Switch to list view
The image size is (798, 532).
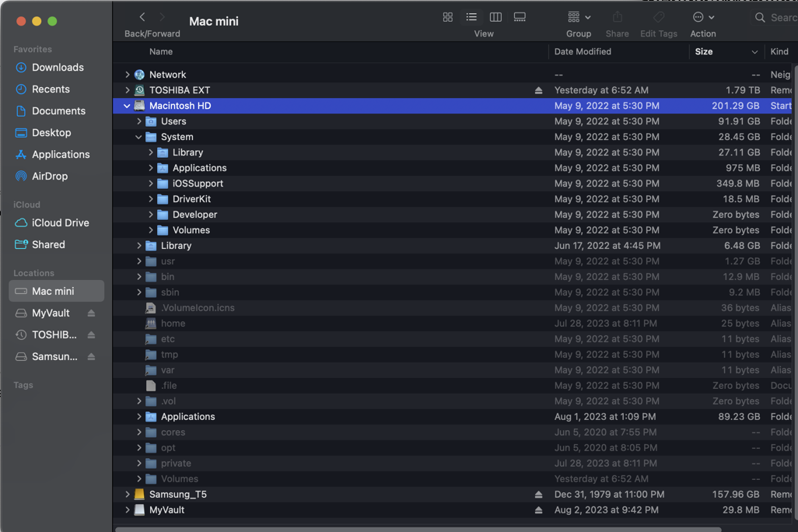tap(472, 17)
